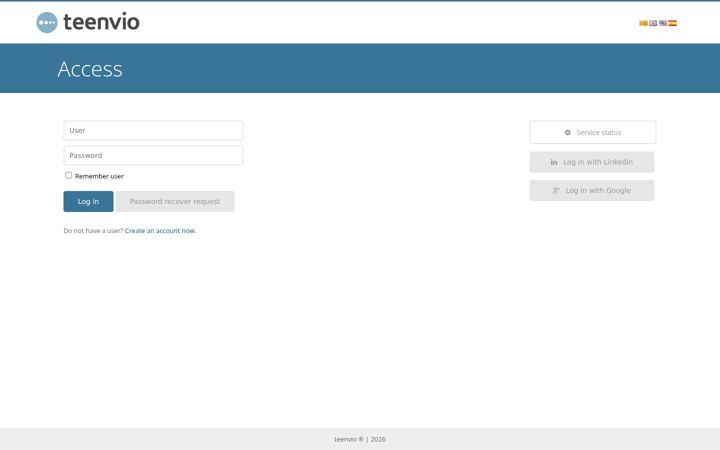Log in with Google
This screenshot has height=450, width=720.
pyautogui.click(x=592, y=191)
